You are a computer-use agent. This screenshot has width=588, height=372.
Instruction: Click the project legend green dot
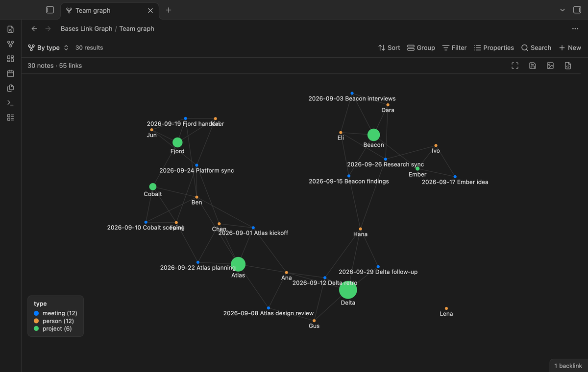point(36,329)
